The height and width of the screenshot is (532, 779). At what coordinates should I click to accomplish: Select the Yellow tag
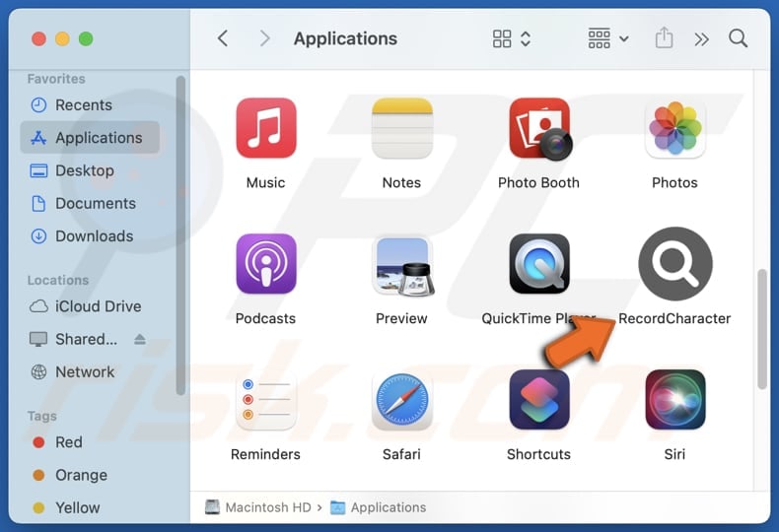coord(90,507)
